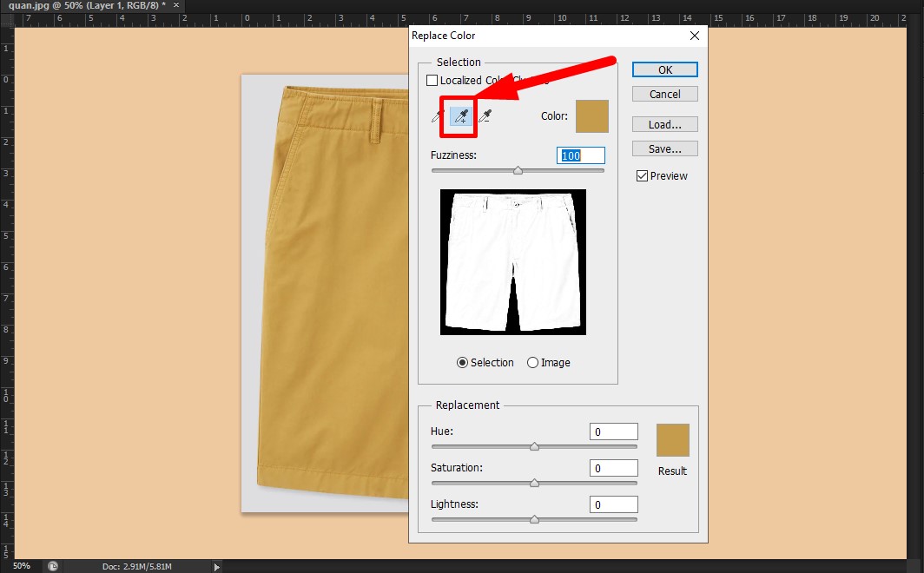Open the status bar options arrow
The height and width of the screenshot is (573, 924).
coord(216,566)
